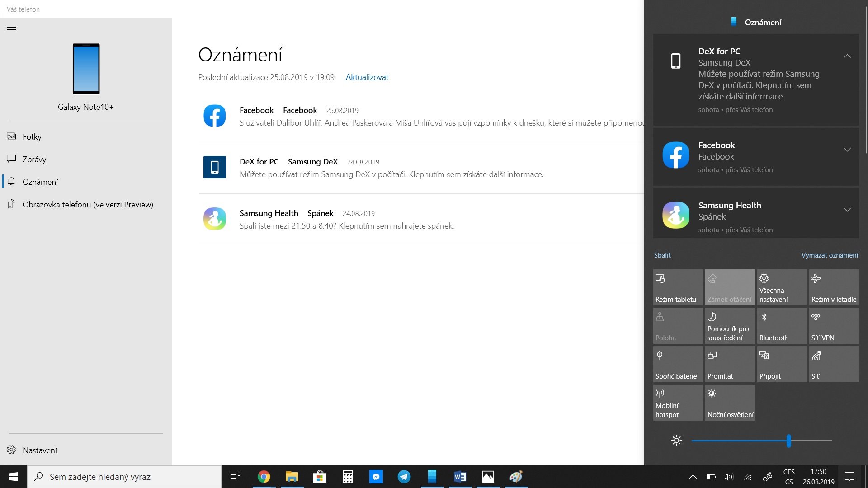Toggle Pomocník pro soustředění

coord(730,326)
